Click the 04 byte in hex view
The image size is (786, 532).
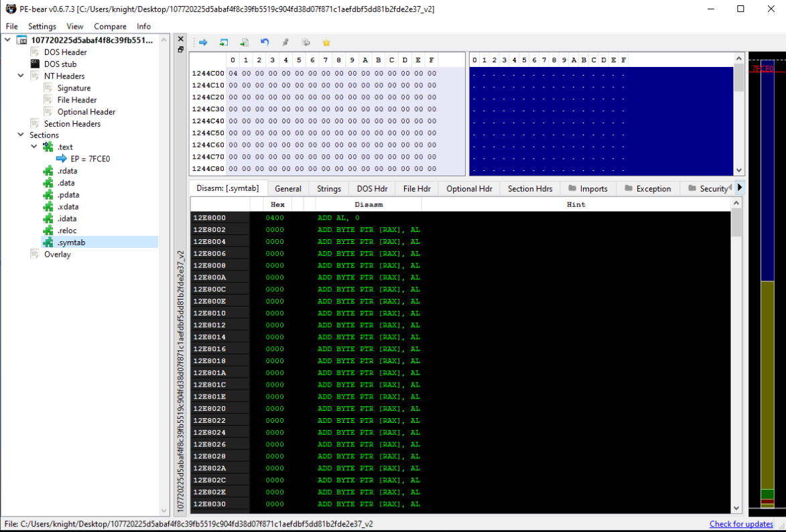(x=233, y=73)
